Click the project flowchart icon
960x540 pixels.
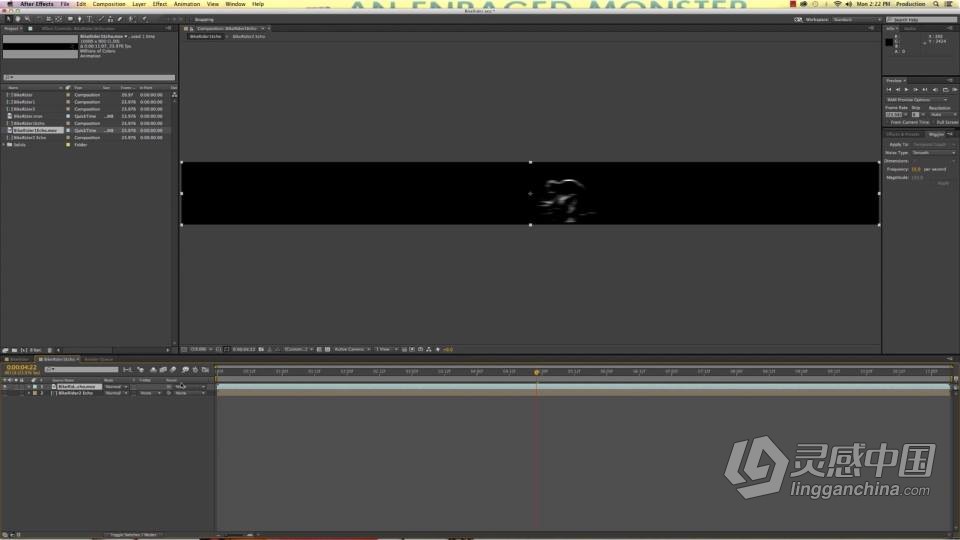coord(174,94)
